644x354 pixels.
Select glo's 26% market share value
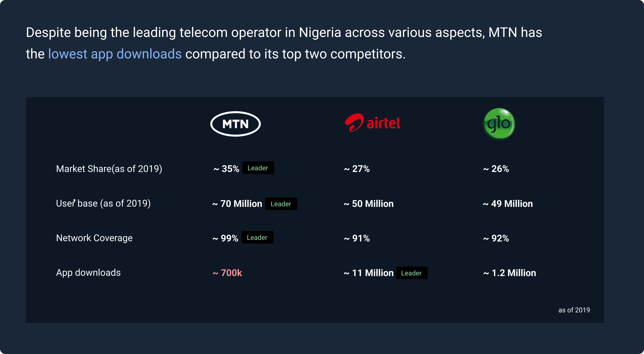[496, 169]
